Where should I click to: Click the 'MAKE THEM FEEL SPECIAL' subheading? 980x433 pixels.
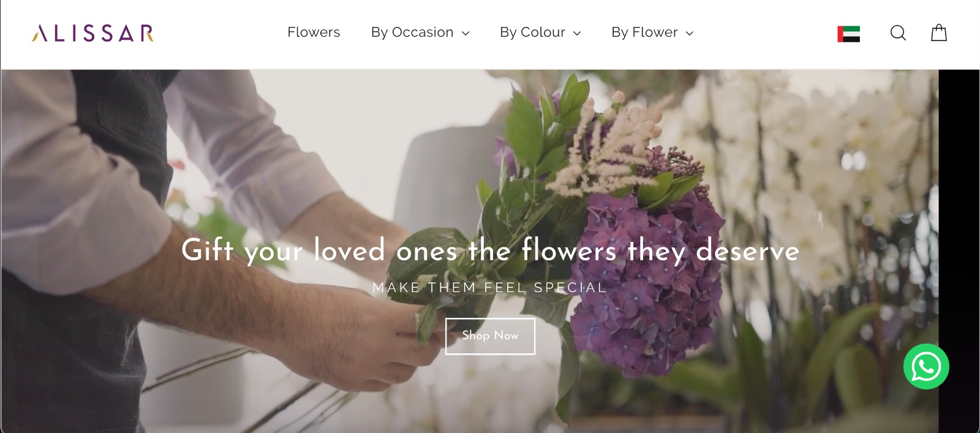489,287
